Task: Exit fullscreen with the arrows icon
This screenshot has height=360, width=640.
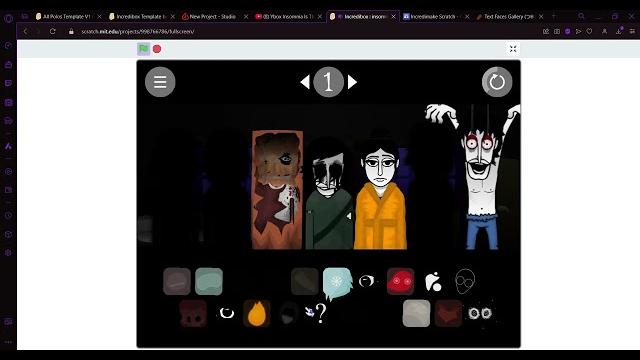Action: click(513, 49)
